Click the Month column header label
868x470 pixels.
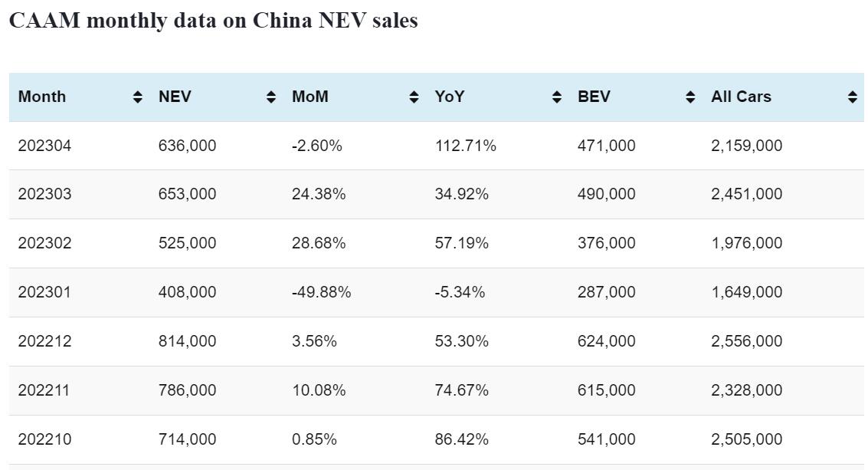(x=42, y=97)
